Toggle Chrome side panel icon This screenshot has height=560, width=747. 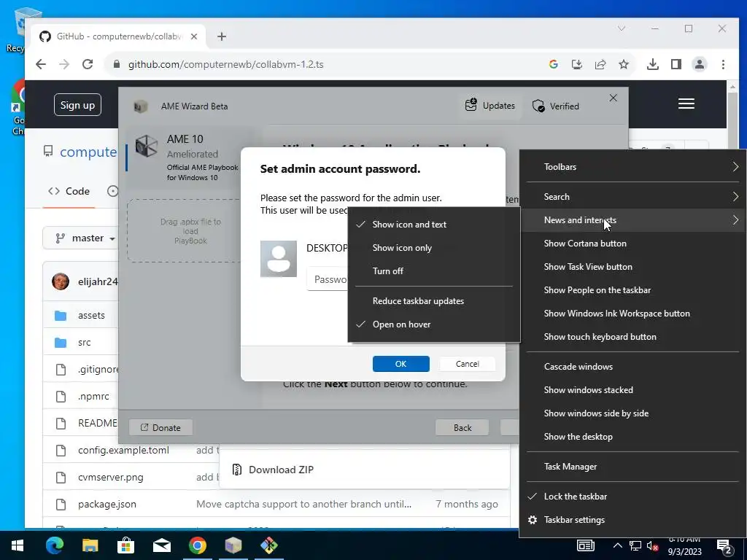click(x=676, y=64)
